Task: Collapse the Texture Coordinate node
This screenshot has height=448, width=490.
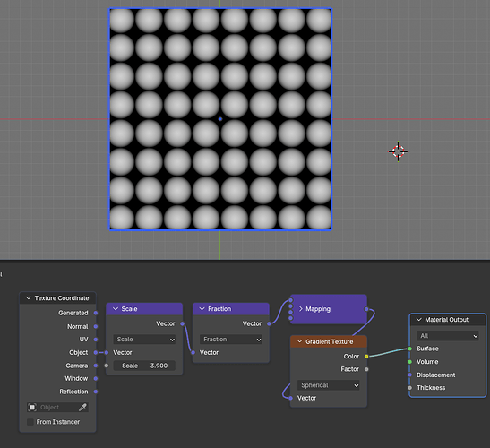Action: tap(29, 298)
